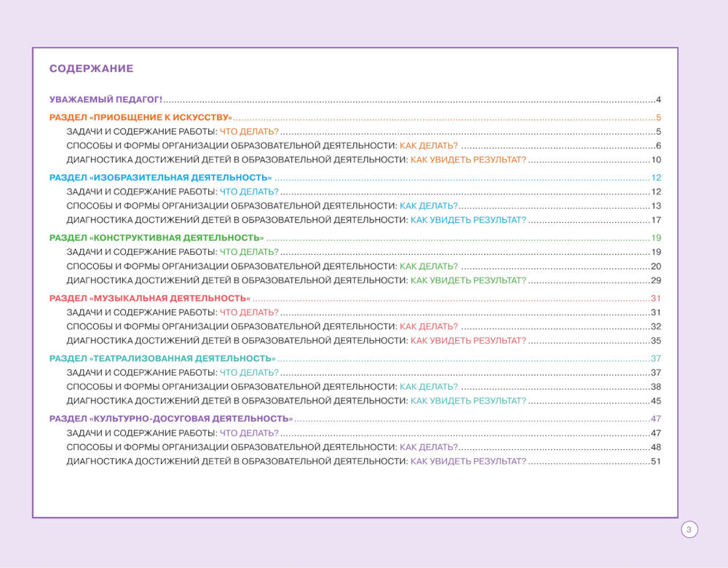Screen dimensions: 728x568
Task: Open red «Как делать?» entry for page 32
Action: tap(429, 326)
